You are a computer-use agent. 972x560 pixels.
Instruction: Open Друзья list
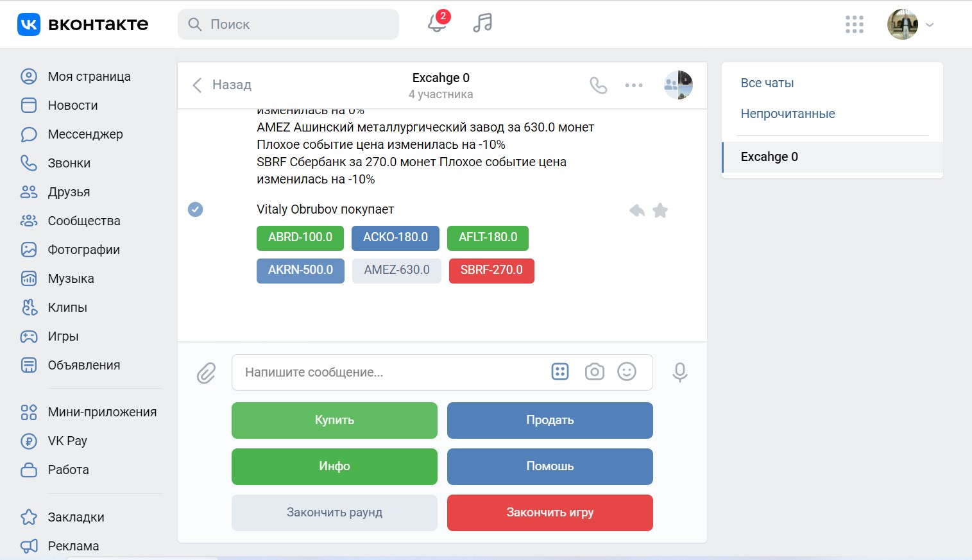click(69, 192)
